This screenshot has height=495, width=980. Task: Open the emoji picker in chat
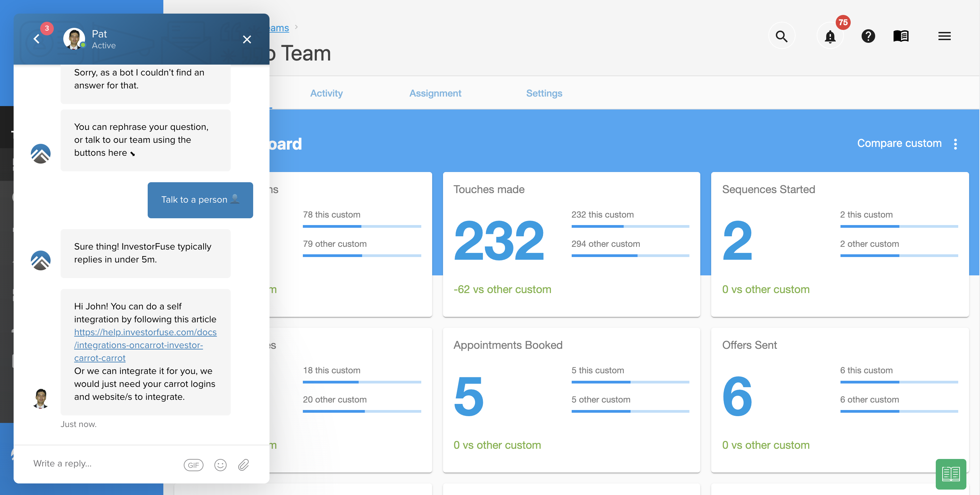tap(220, 465)
